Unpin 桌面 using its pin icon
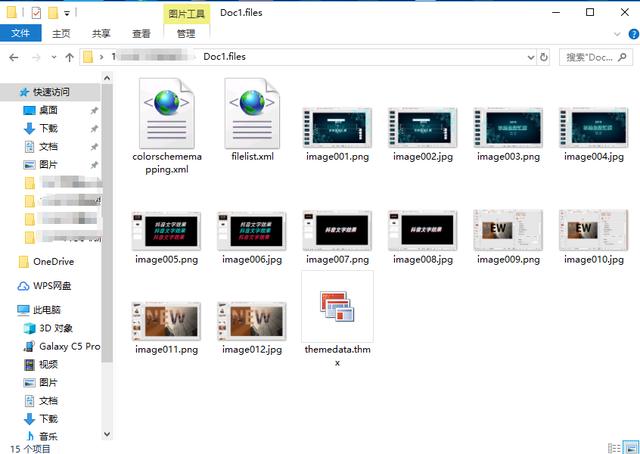This screenshot has height=454, width=640. (x=94, y=111)
